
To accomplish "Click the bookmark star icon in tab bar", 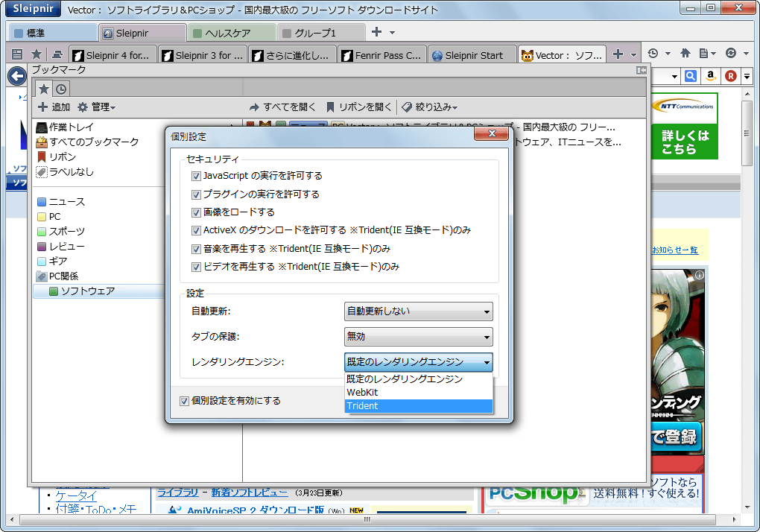I will 37,54.
